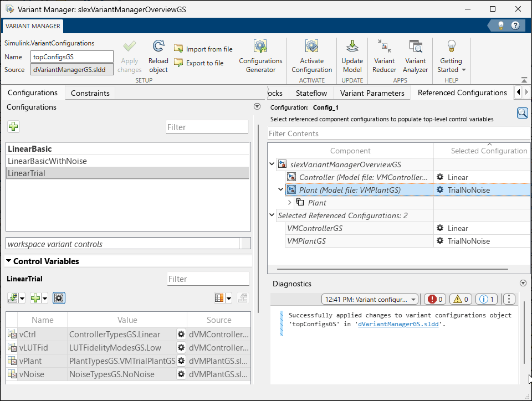Select the LinearBasic configuration
The width and height of the screenshot is (532, 401).
127,149
